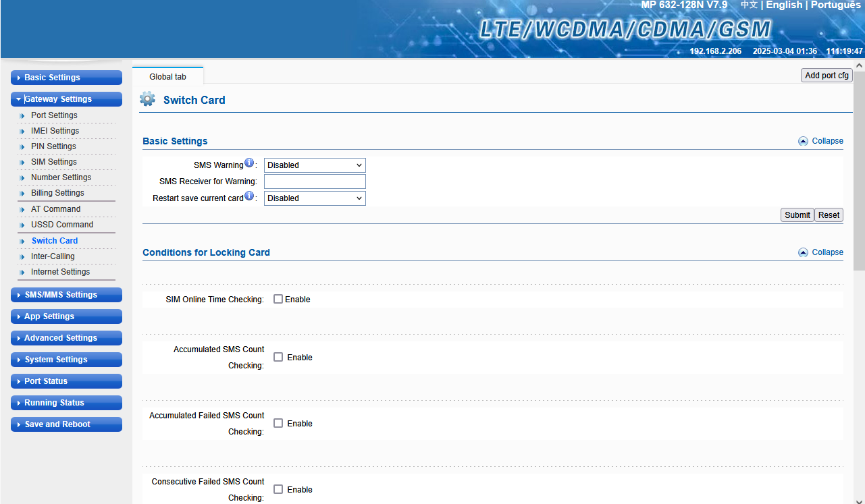Click the SMS Receiver for Warning field
This screenshot has width=865, height=504.
click(x=315, y=181)
